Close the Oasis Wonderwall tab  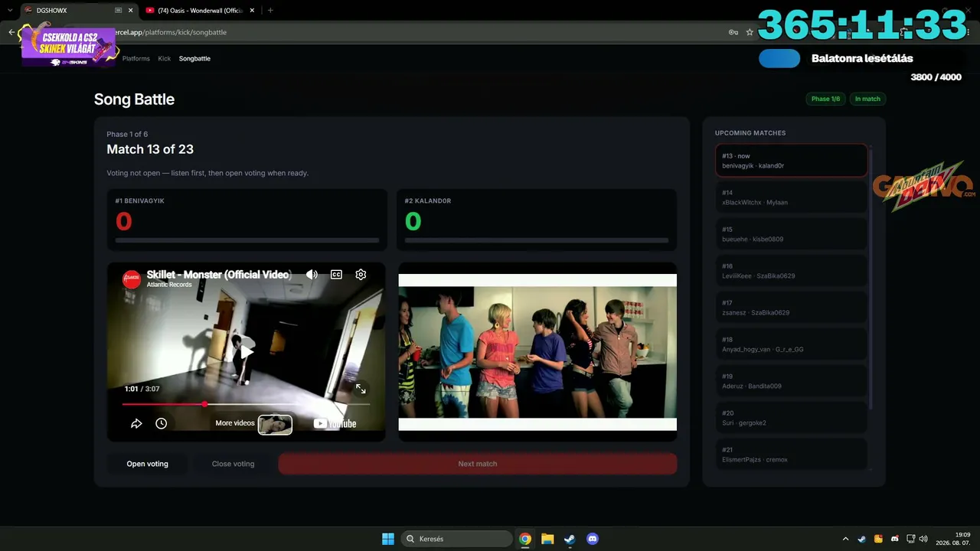coord(253,11)
